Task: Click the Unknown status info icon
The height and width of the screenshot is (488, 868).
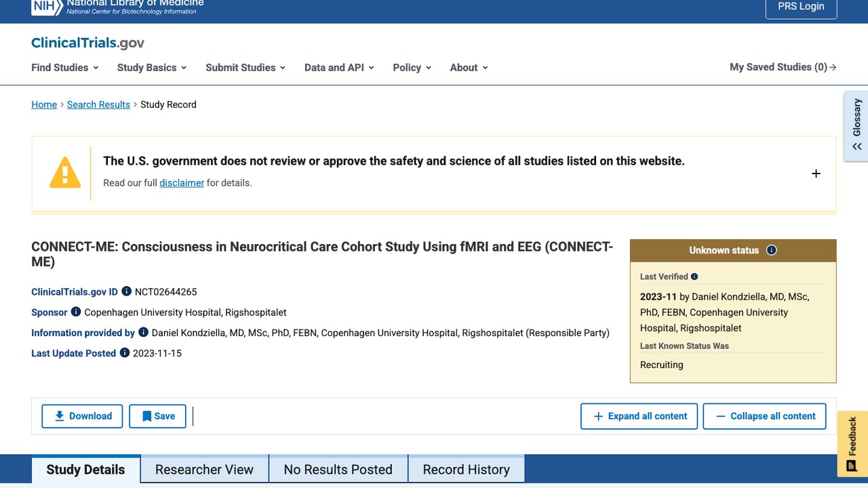Action: [x=771, y=250]
